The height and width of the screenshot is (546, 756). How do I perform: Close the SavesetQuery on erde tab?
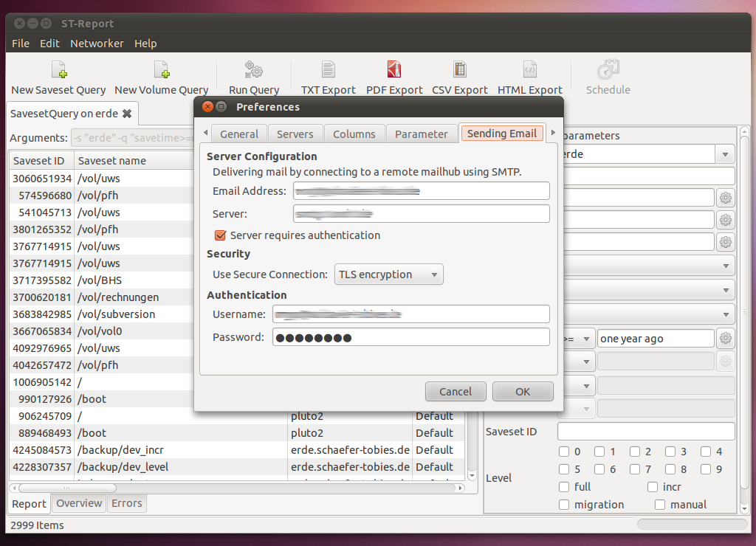pyautogui.click(x=127, y=114)
